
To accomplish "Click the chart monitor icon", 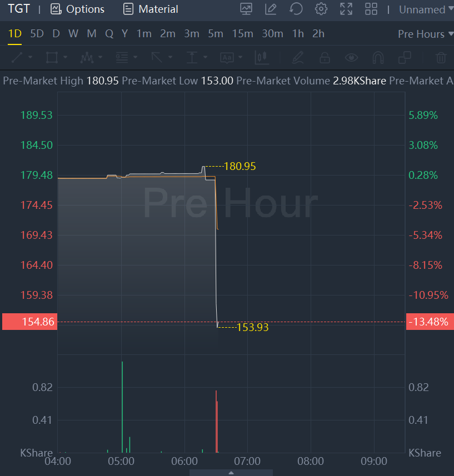I will 246,9.
